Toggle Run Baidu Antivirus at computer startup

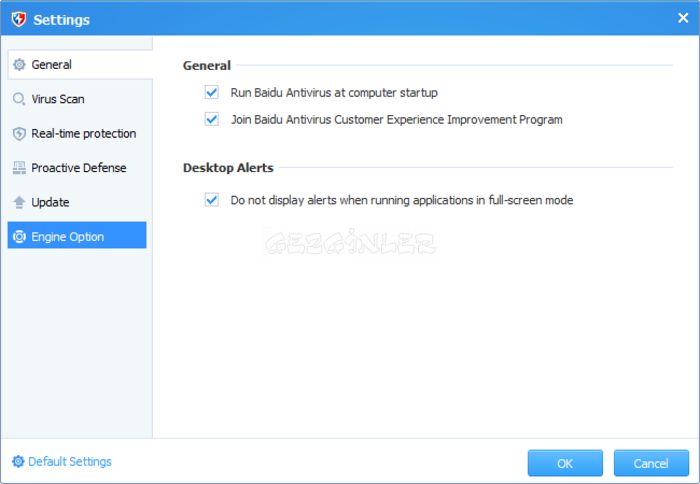pos(212,92)
